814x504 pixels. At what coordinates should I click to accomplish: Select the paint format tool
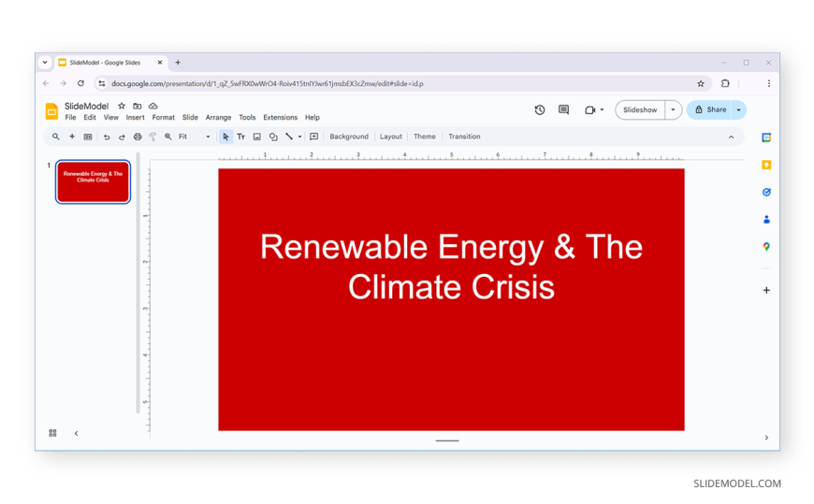coord(153,137)
